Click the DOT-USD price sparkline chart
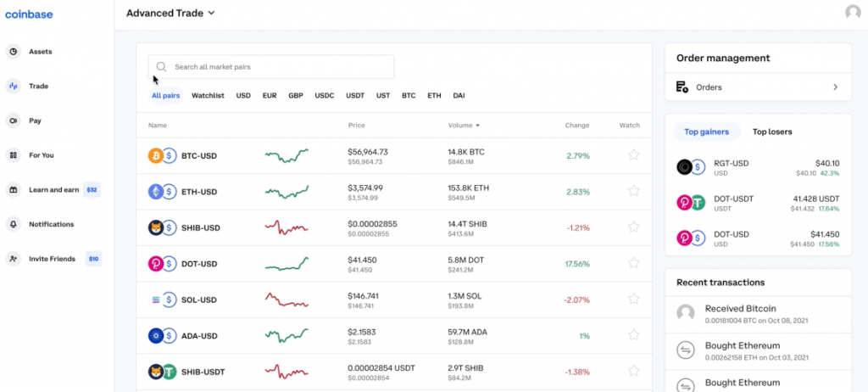Image resolution: width=868 pixels, height=392 pixels. tap(287, 264)
